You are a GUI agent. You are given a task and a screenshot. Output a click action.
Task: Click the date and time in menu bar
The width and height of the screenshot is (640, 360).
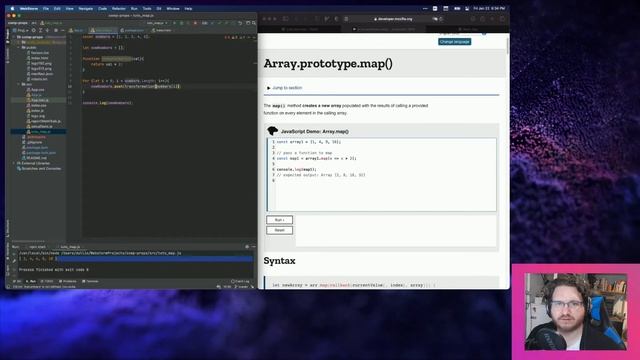pyautogui.click(x=489, y=8)
